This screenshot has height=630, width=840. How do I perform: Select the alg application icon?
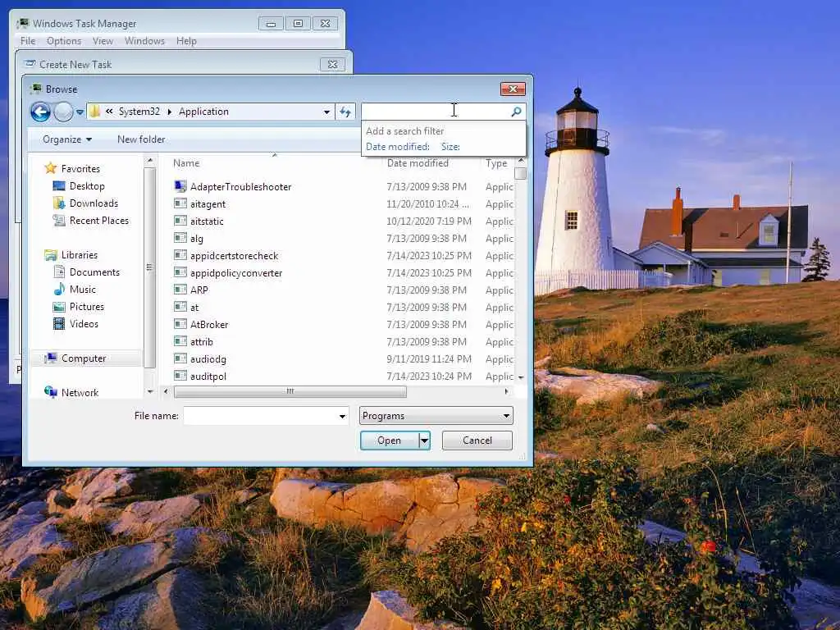(x=180, y=238)
